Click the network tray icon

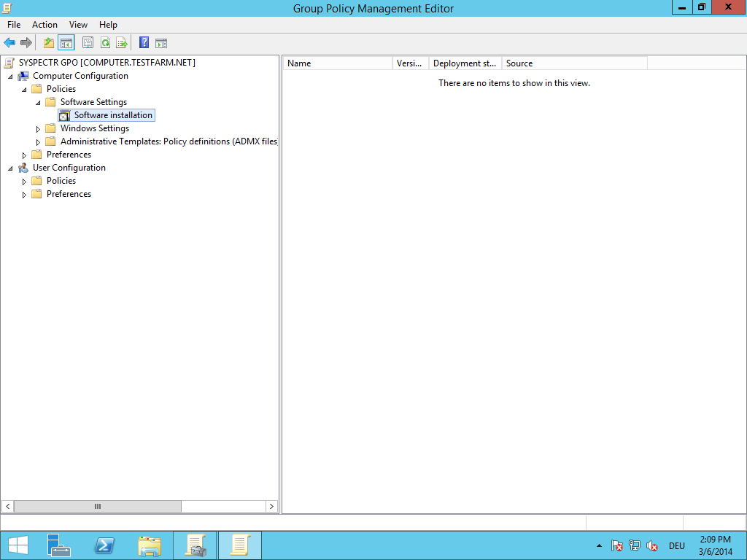point(634,545)
